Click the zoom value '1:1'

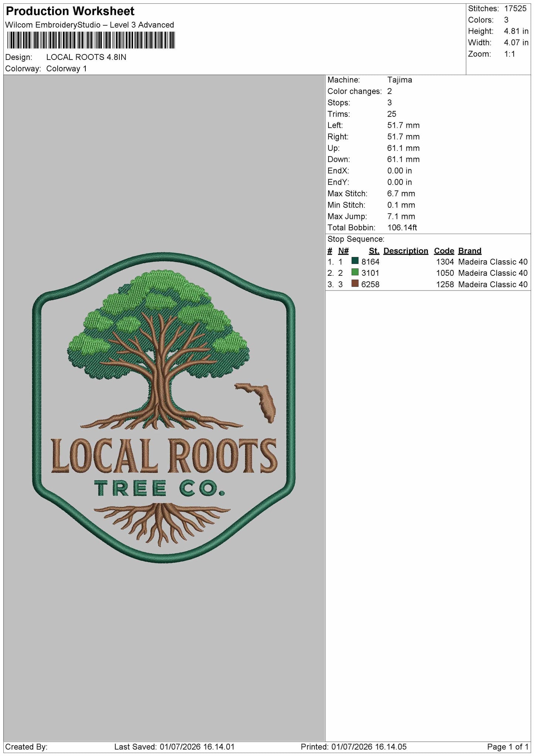(510, 54)
